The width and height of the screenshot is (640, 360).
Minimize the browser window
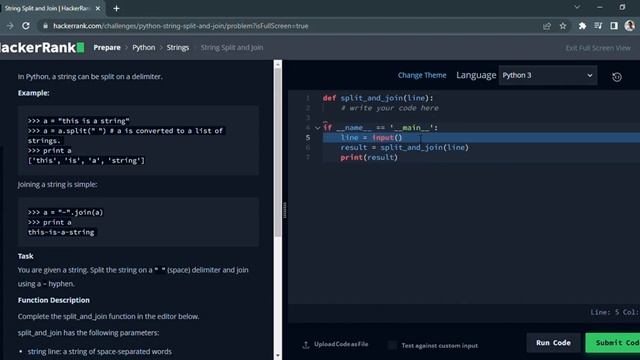click(x=600, y=7)
